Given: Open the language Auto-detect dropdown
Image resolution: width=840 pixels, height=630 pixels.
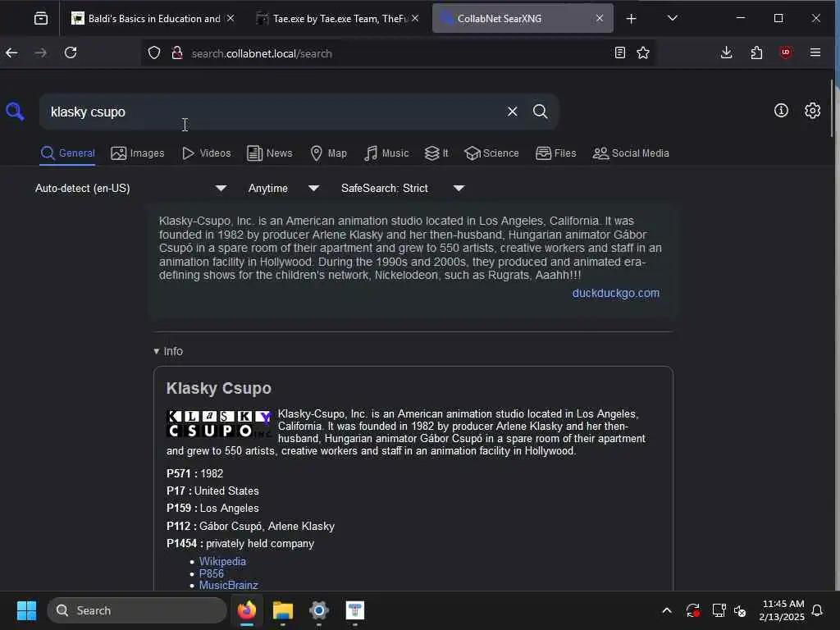Looking at the screenshot, I should coord(130,189).
